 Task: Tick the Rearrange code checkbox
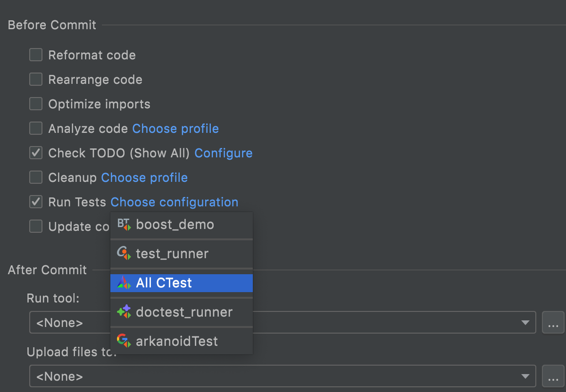click(36, 80)
